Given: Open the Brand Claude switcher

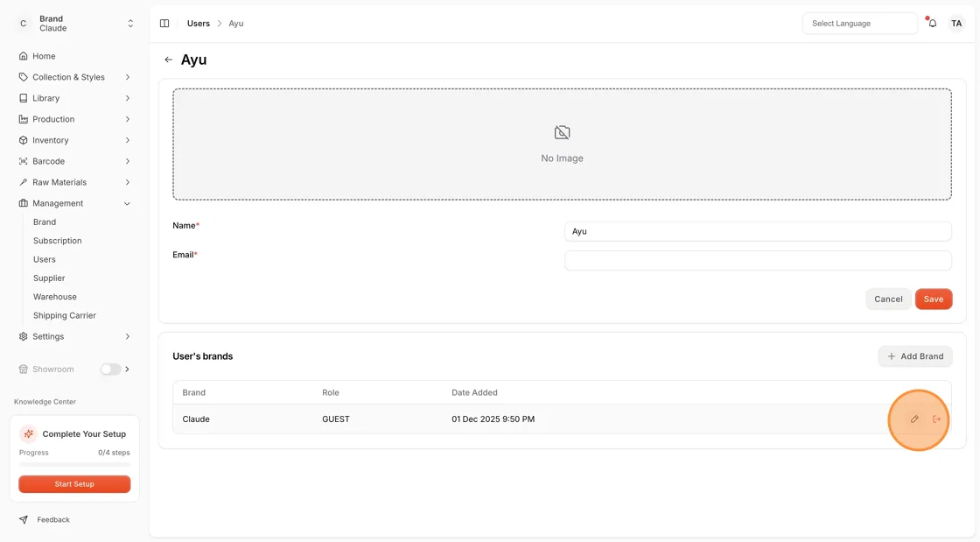Looking at the screenshot, I should 74,24.
